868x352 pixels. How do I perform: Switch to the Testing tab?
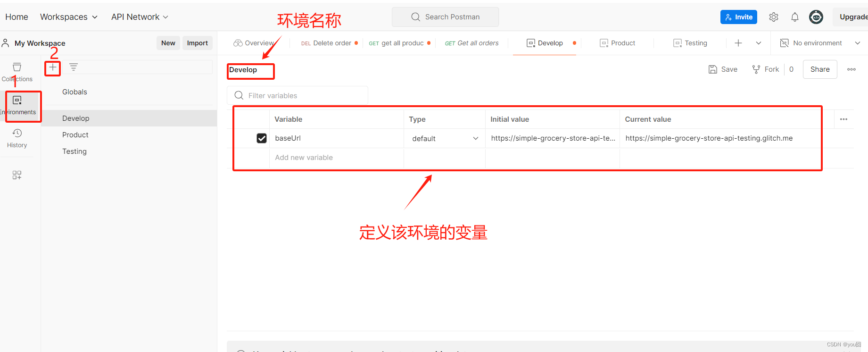[690, 43]
